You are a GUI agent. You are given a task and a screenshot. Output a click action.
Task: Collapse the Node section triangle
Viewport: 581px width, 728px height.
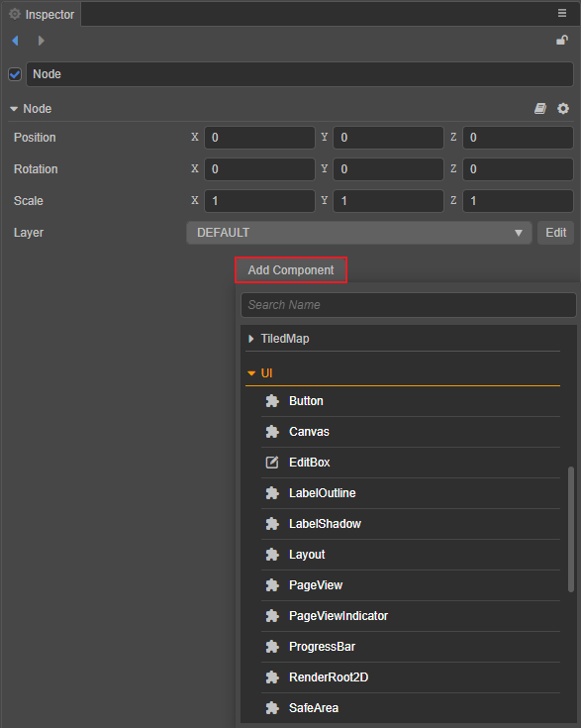pyautogui.click(x=14, y=109)
